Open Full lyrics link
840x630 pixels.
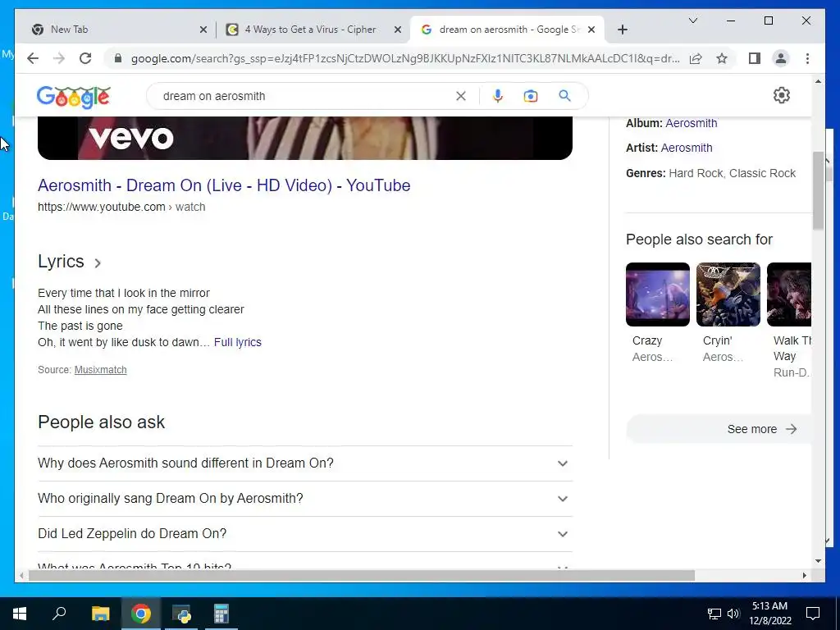[237, 342]
